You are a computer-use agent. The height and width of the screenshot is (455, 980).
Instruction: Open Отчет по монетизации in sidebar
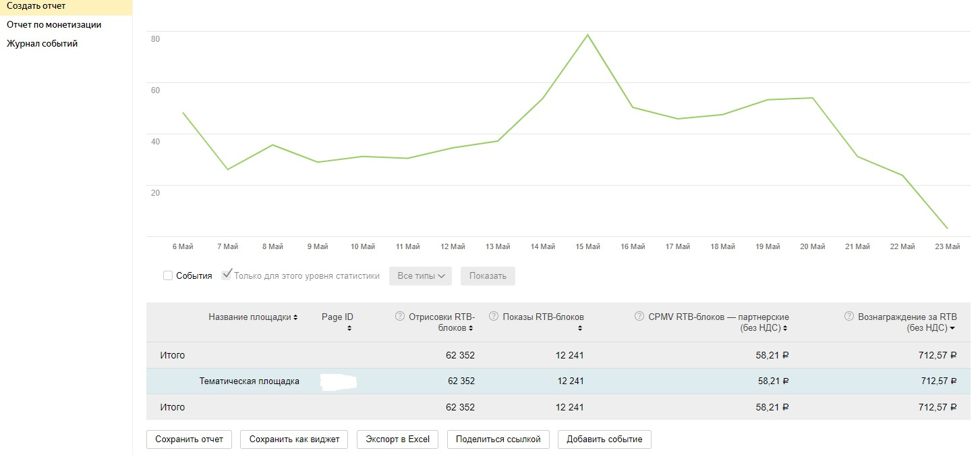pos(54,24)
